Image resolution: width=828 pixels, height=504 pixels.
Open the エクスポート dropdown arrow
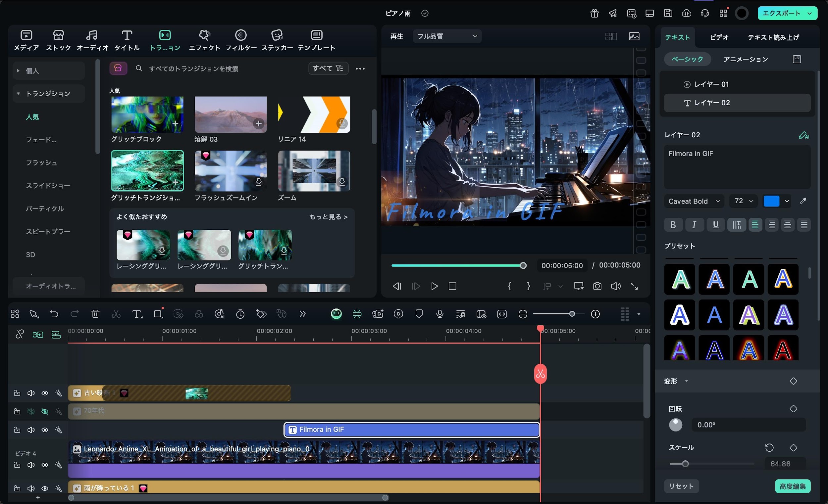coord(810,14)
